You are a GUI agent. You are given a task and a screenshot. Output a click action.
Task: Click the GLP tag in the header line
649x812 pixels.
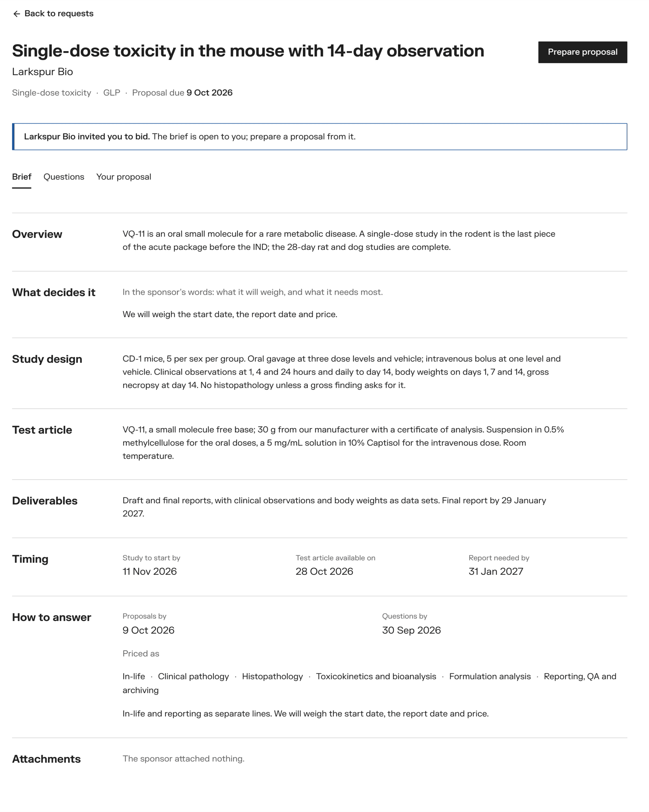point(112,92)
